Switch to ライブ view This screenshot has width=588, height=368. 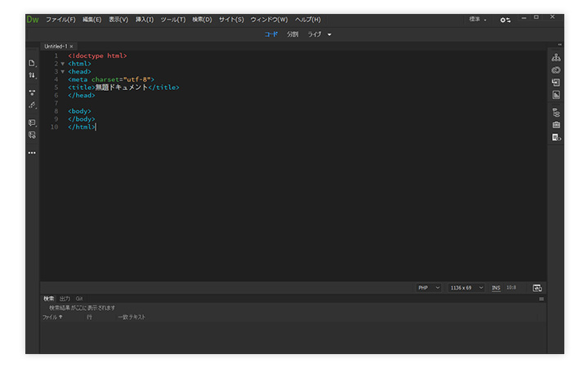tap(314, 34)
